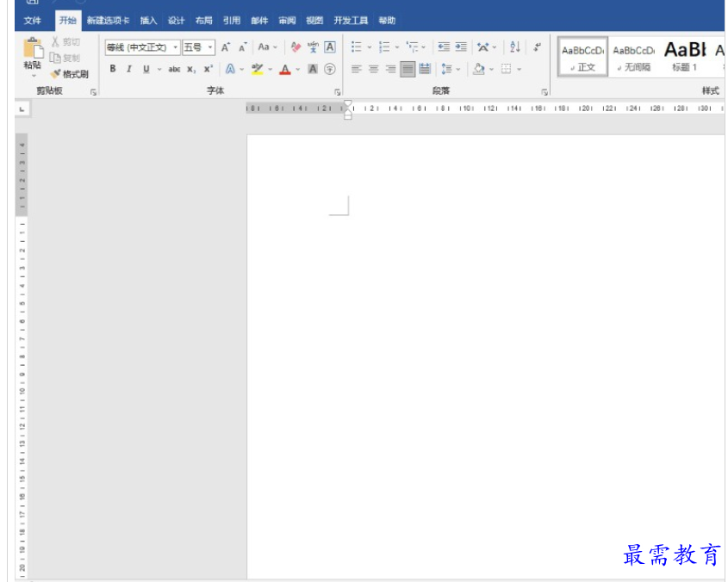Apply the 标题 1 (Heading 1) style
Screen dimensions: 728x582
(685, 57)
